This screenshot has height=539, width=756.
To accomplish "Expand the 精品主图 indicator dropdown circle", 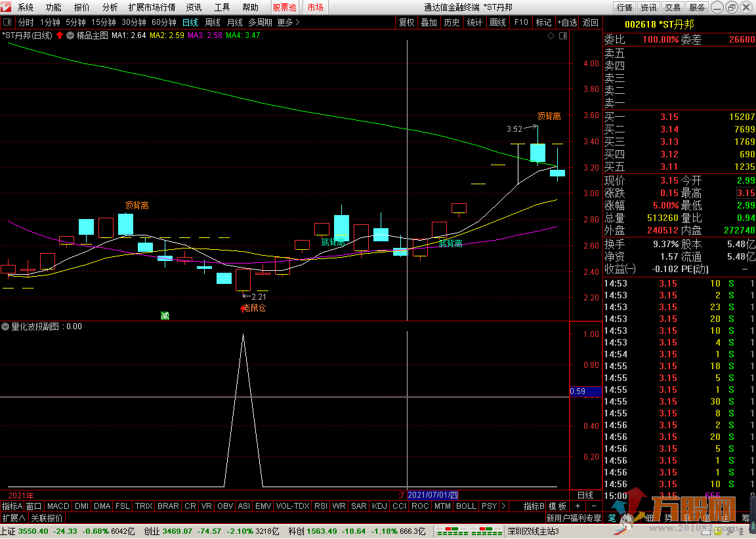I will [70, 35].
